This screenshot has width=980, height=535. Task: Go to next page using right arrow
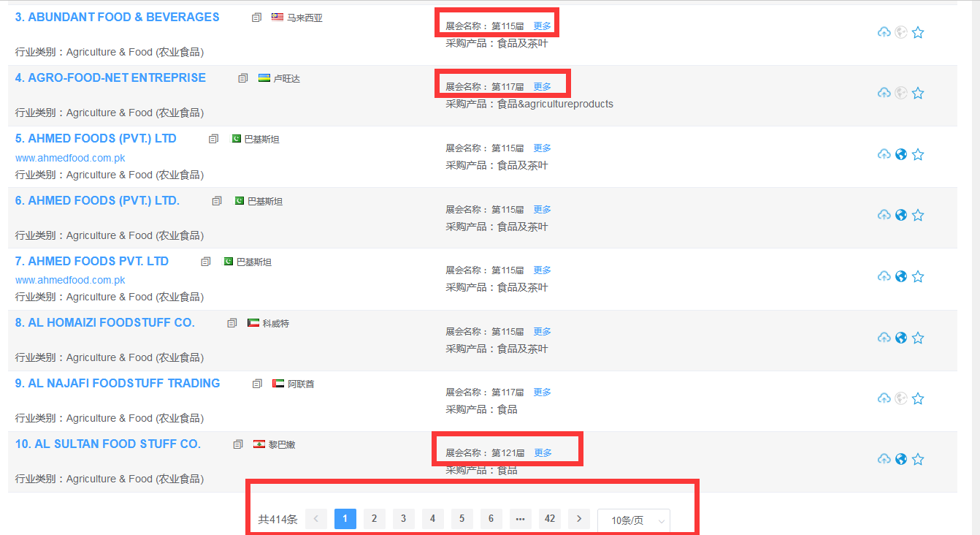tap(579, 519)
